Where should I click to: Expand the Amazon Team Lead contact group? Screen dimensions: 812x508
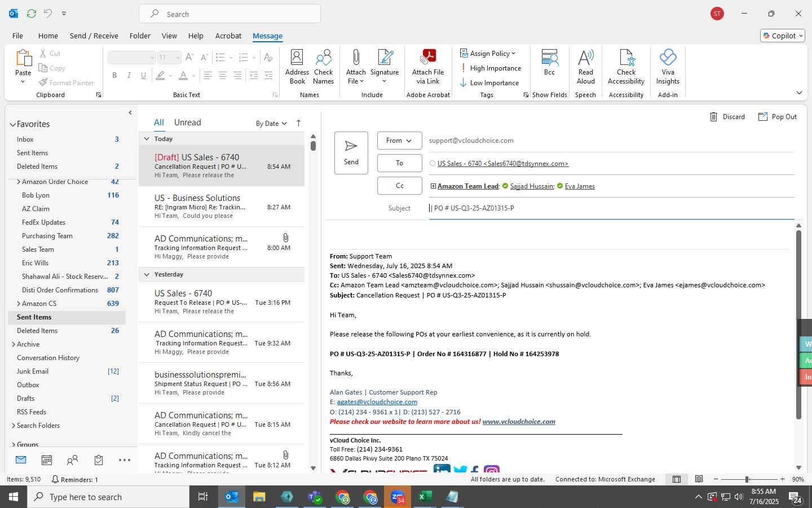(433, 186)
